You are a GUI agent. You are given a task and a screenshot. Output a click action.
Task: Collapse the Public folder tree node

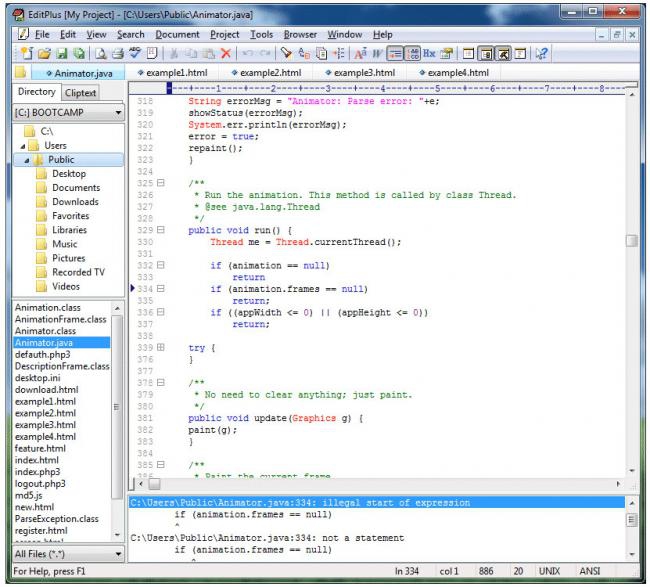[27, 160]
